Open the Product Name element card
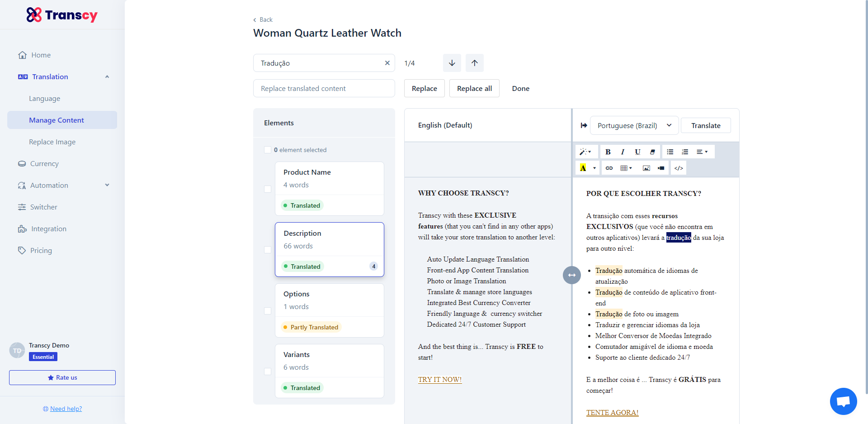Screen dimensions: 868x424 330,189
